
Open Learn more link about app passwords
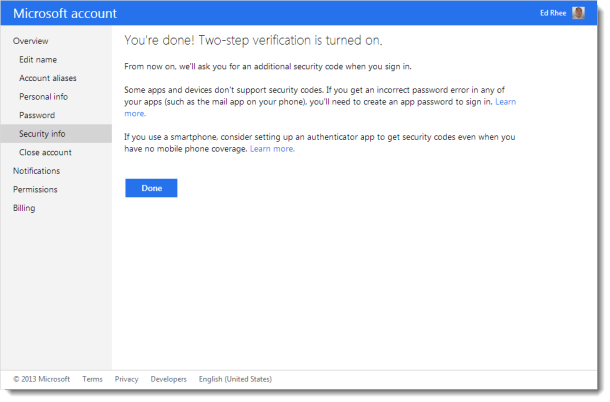pyautogui.click(x=505, y=102)
